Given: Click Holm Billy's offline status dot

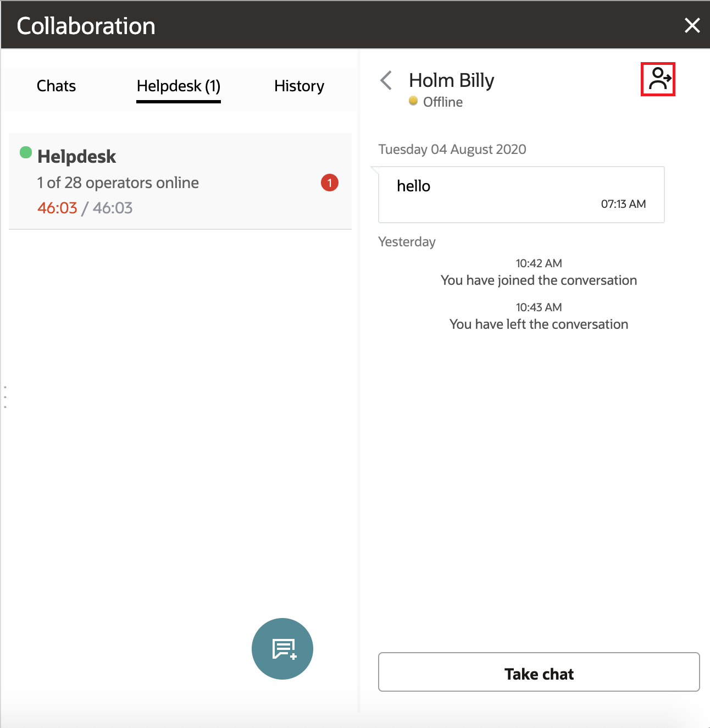Looking at the screenshot, I should 414,101.
